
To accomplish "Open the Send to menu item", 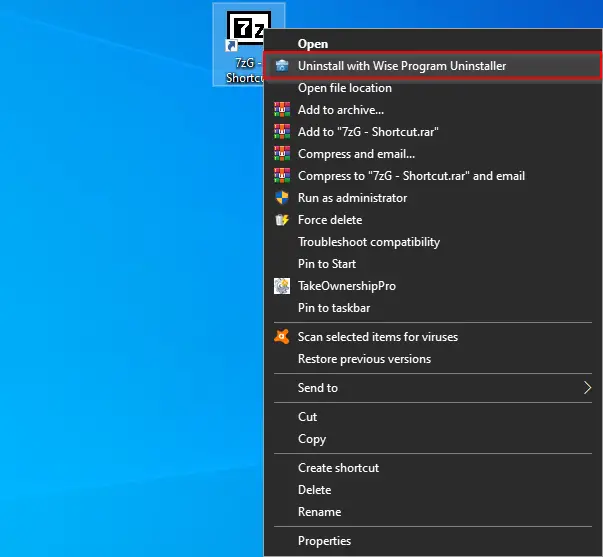I will click(433, 388).
